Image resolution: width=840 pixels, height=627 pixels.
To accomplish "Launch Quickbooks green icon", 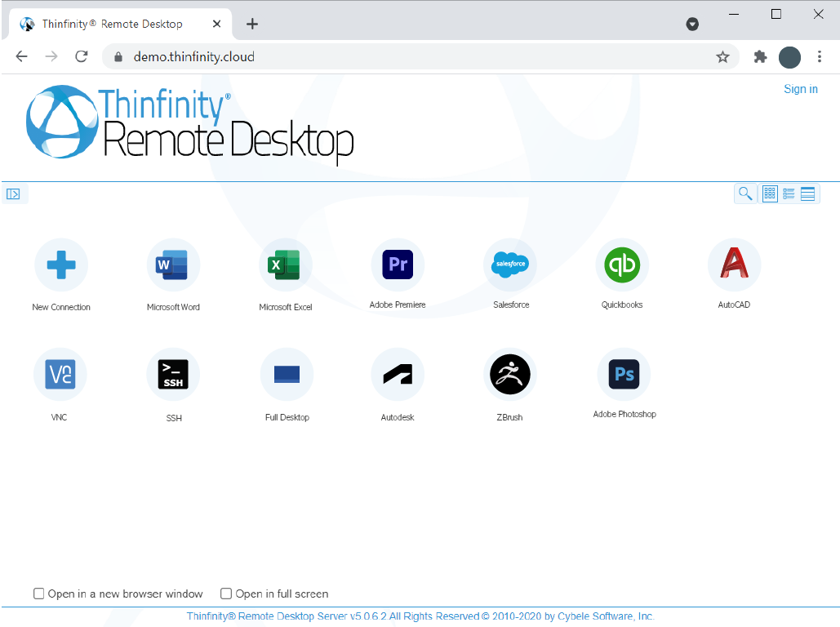I will point(622,265).
